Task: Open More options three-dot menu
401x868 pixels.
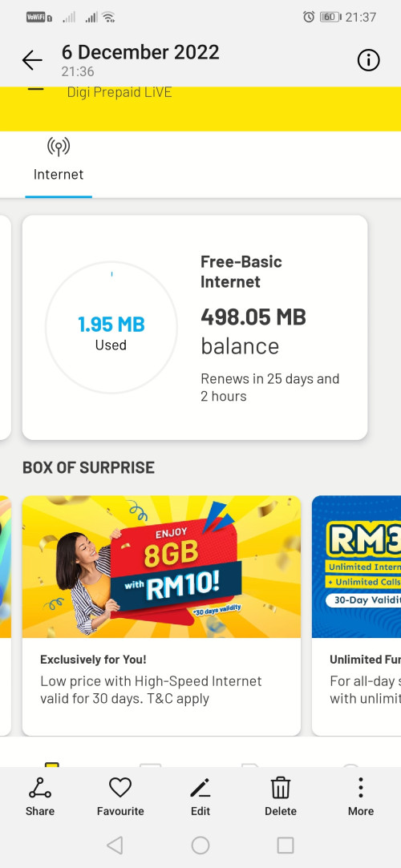Action: tap(361, 797)
